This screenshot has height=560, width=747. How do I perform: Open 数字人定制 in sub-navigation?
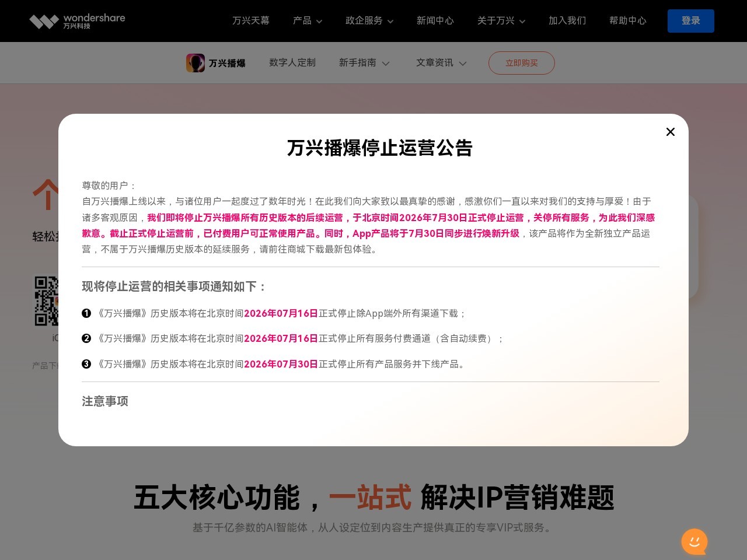tap(292, 62)
